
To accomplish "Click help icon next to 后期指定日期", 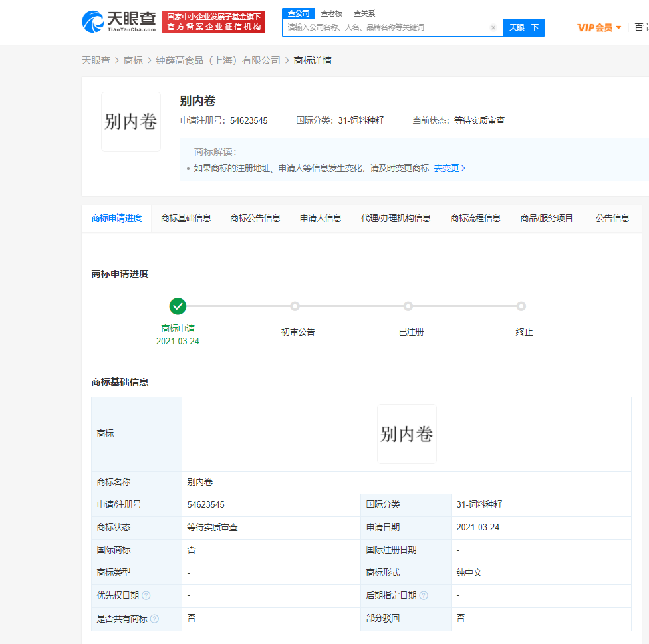I will click(x=424, y=596).
